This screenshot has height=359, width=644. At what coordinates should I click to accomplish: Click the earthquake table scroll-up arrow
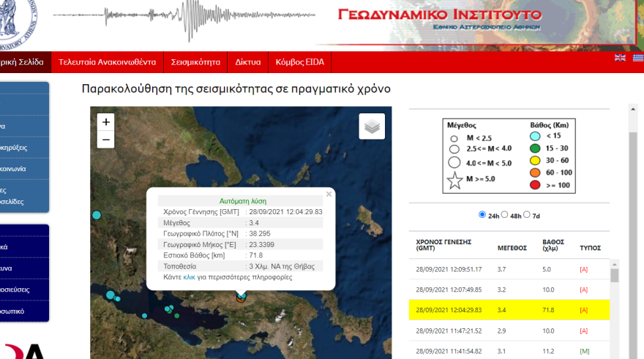pos(614,264)
